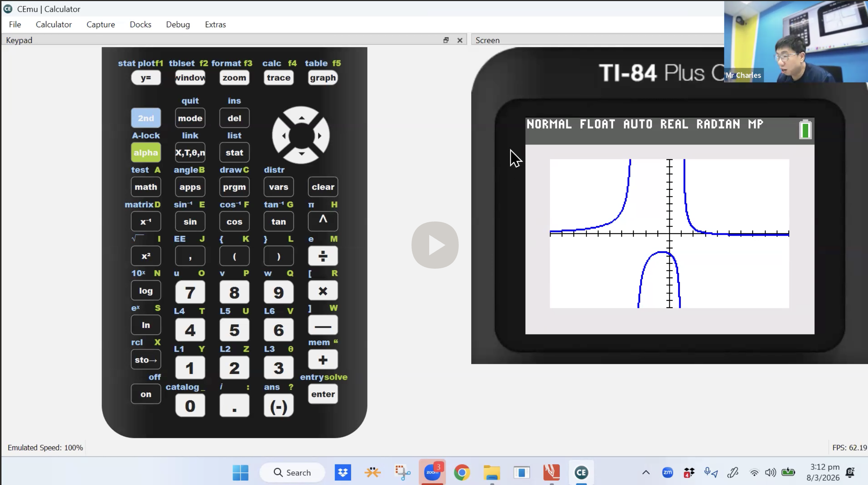Click the left arrow on the d-pad

[282, 136]
